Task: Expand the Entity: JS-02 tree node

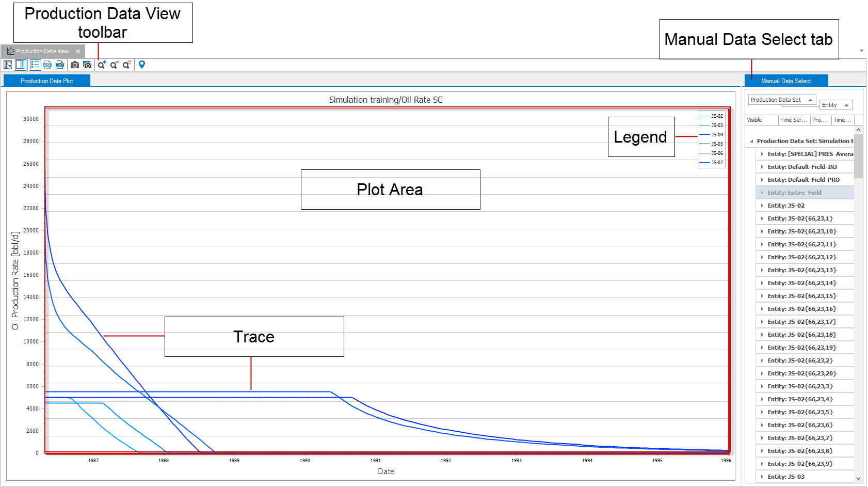Action: click(x=762, y=206)
